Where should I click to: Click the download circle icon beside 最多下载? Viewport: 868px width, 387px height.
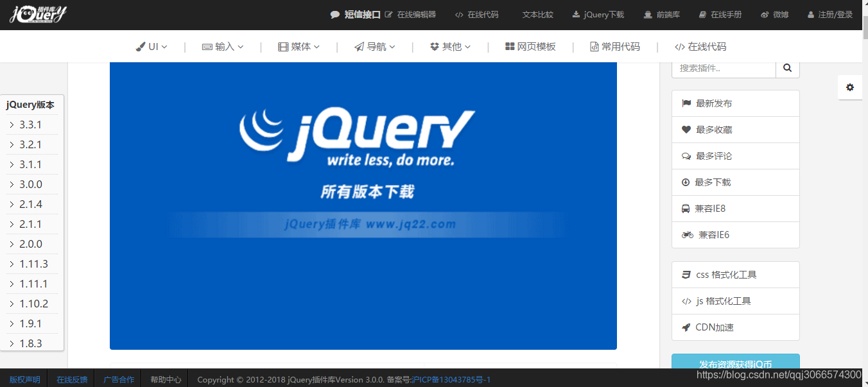pyautogui.click(x=686, y=182)
